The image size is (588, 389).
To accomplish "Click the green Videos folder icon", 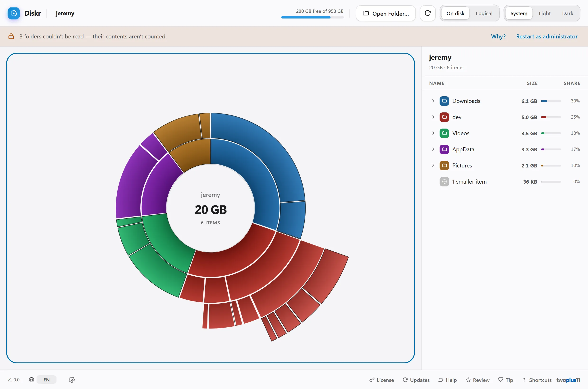I will pyautogui.click(x=444, y=133).
